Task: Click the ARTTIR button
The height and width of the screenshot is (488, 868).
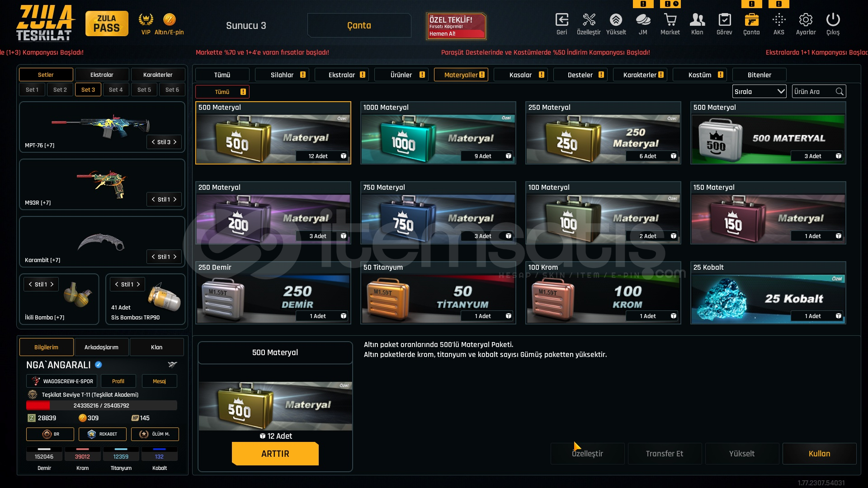Action: coord(275,454)
